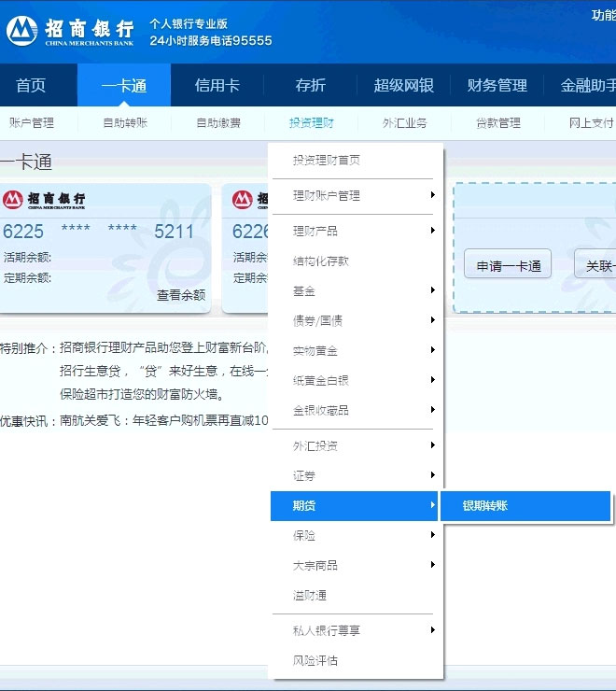The image size is (616, 691).
Task: Click the 个人银行专业版 header text
Action: (x=189, y=23)
